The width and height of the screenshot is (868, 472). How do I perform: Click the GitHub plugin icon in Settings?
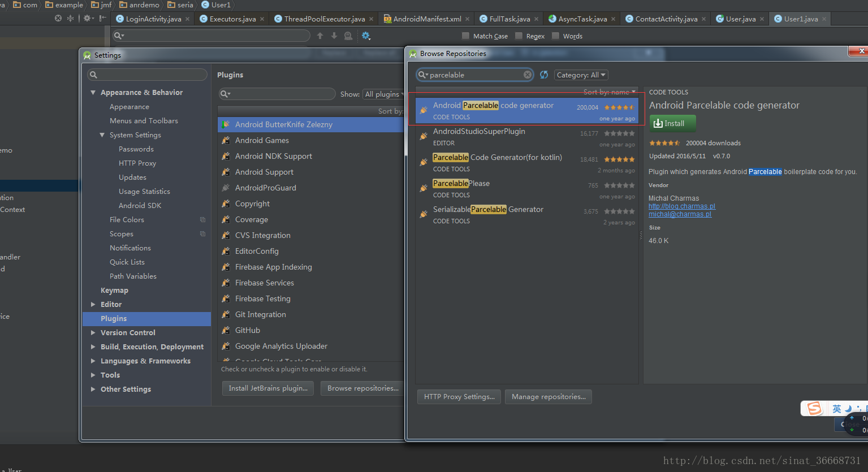tap(226, 330)
